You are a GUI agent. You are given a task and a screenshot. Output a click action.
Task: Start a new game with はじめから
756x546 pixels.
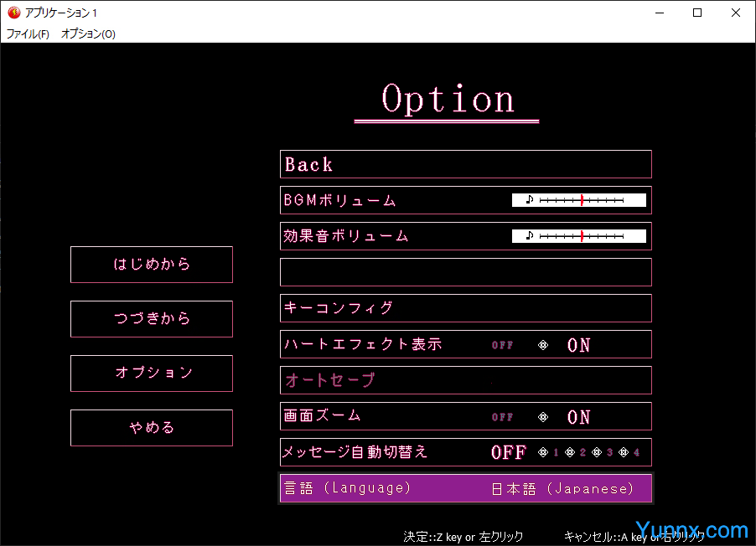152,265
